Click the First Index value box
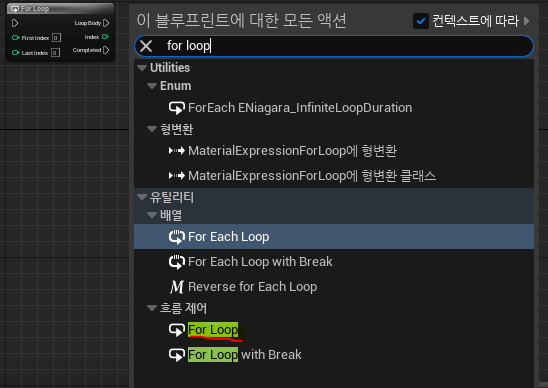 tap(56, 38)
